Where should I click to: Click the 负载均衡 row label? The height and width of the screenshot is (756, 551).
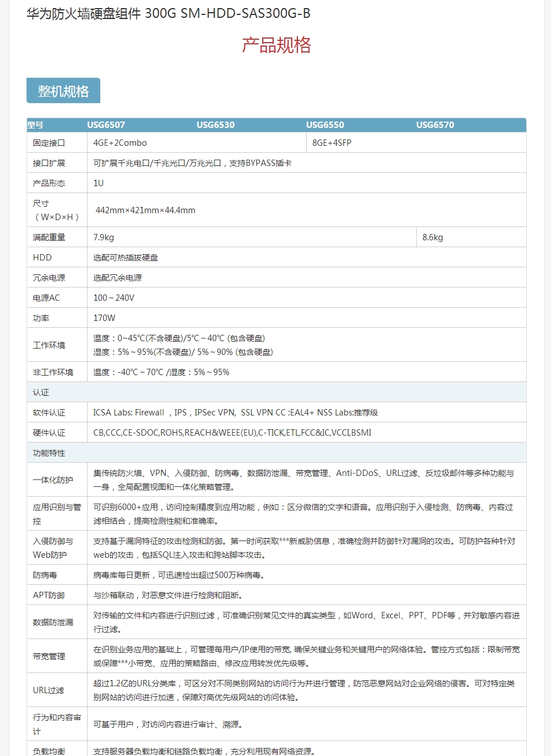pos(49,751)
